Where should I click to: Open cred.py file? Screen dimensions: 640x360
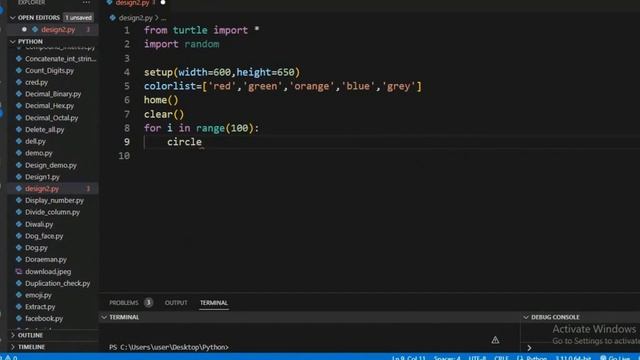36,82
